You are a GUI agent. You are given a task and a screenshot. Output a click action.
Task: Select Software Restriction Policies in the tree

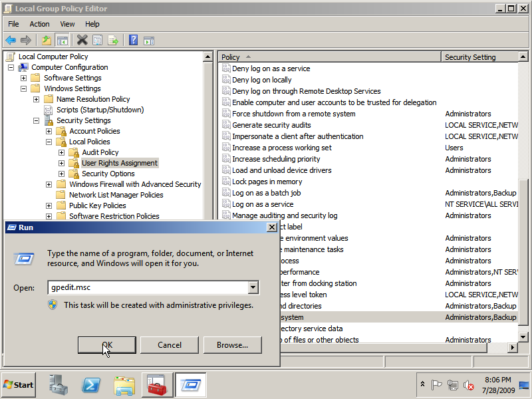coord(114,216)
